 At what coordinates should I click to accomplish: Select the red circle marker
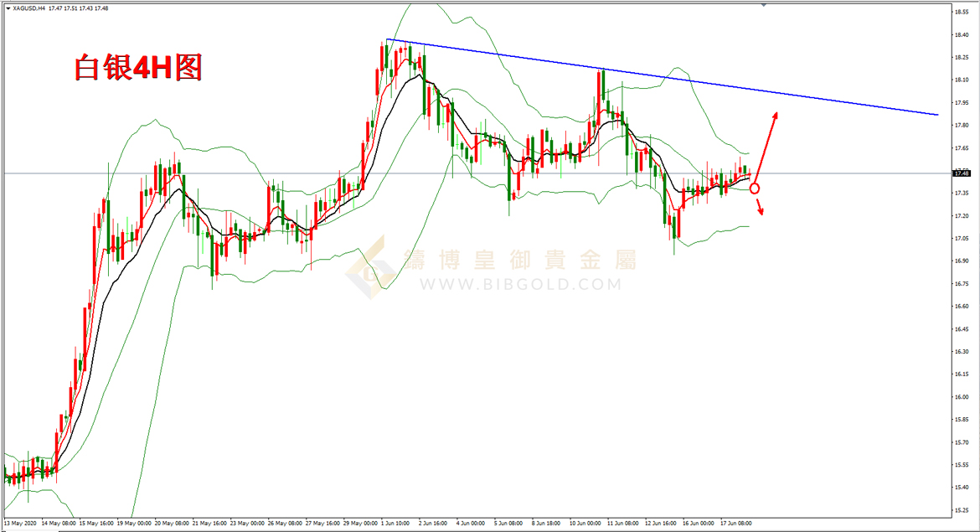pos(755,189)
